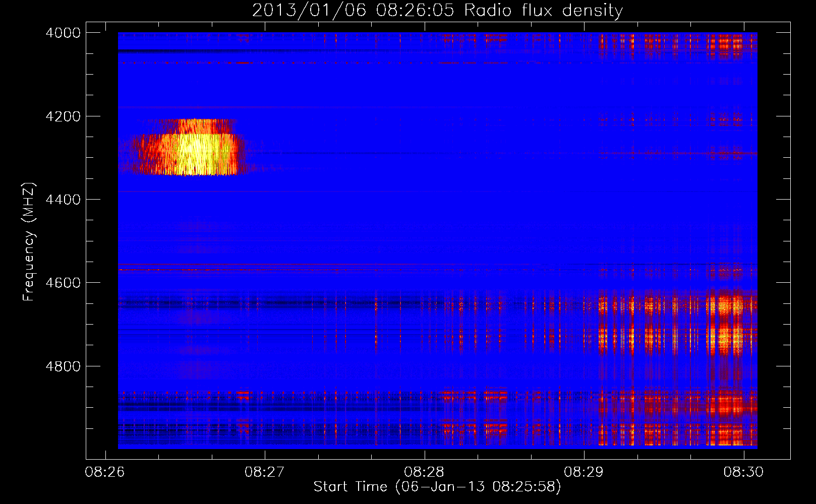Click the 08:27 time tick label
The width and height of the screenshot is (816, 504).
[x=265, y=472]
